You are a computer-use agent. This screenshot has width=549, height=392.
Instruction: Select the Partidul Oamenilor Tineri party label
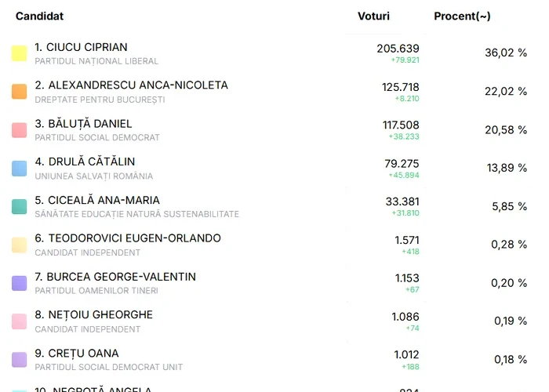coord(96,291)
